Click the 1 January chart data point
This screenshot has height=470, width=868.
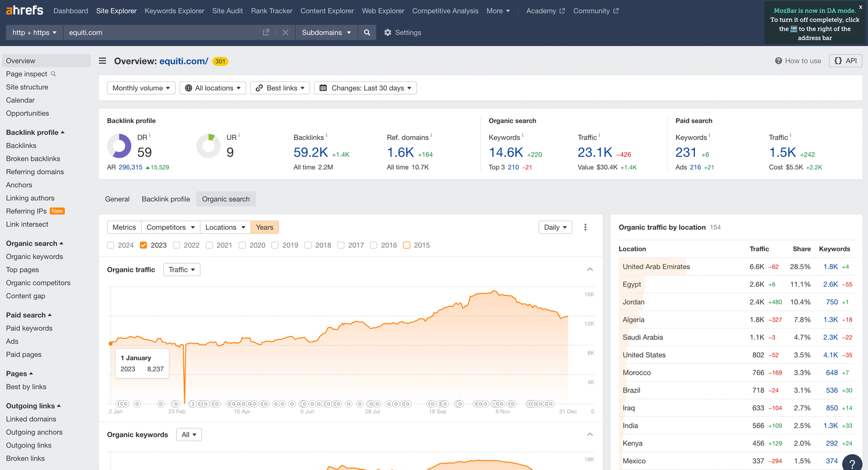[111, 343]
